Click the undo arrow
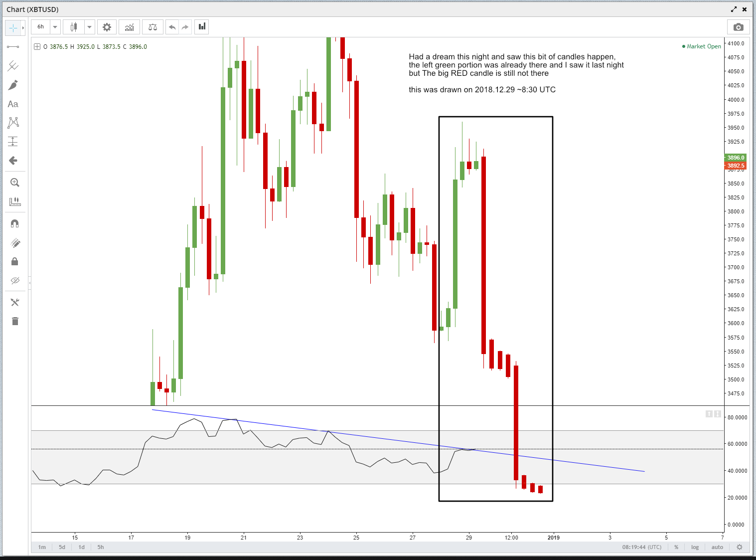The width and height of the screenshot is (756, 560). click(x=172, y=27)
